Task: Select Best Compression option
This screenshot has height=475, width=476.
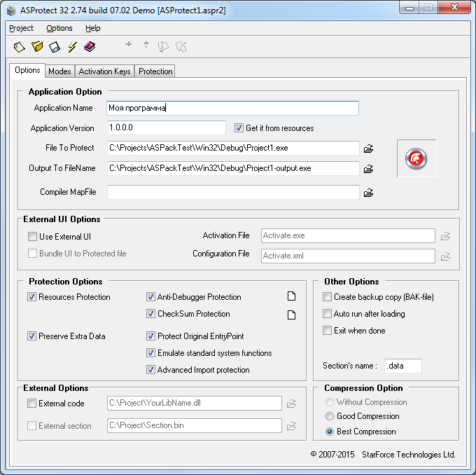Action: pyautogui.click(x=330, y=432)
